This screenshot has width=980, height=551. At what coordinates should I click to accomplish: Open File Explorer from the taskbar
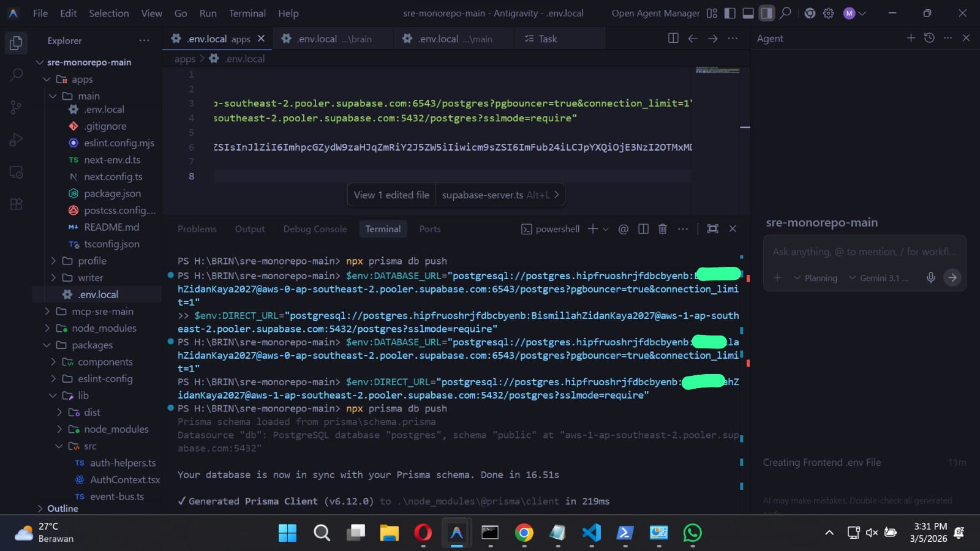click(x=389, y=533)
